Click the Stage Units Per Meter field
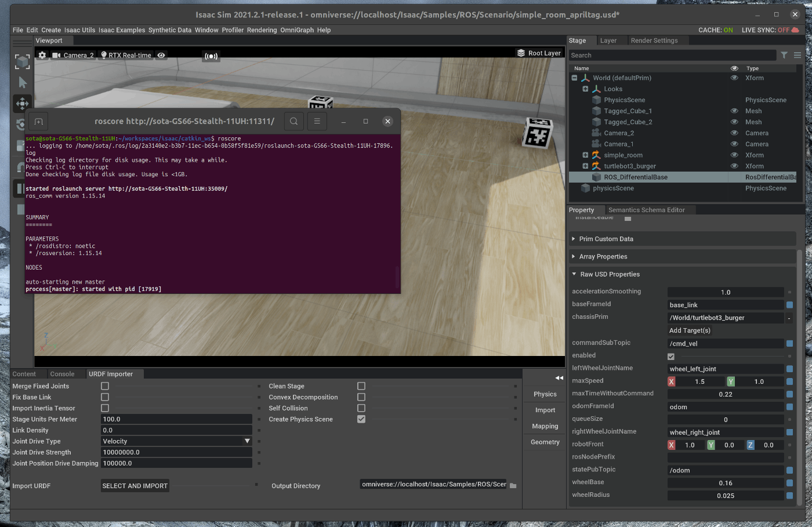 point(176,419)
